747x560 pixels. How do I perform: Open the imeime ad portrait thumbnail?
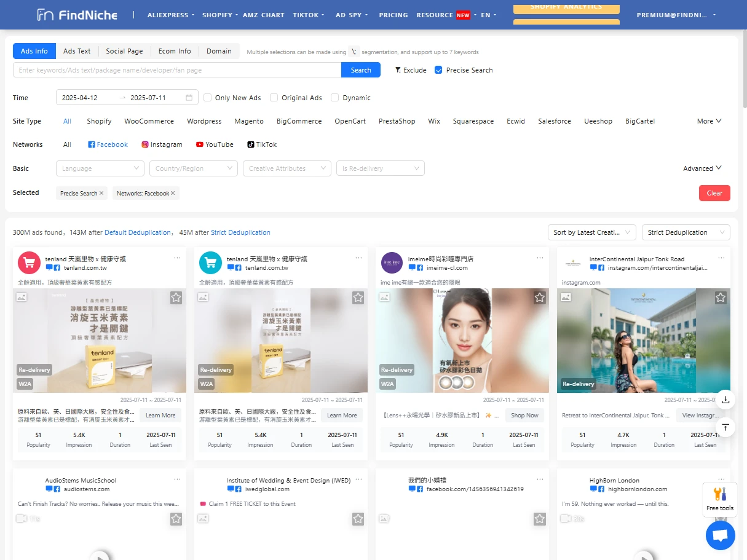coord(462,341)
